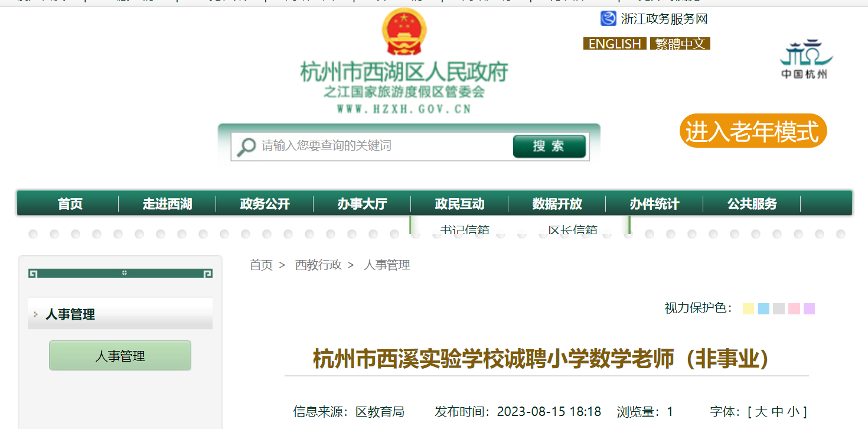Click the national emblem logo icon
Viewport: 868px width, 429px height.
tap(404, 32)
